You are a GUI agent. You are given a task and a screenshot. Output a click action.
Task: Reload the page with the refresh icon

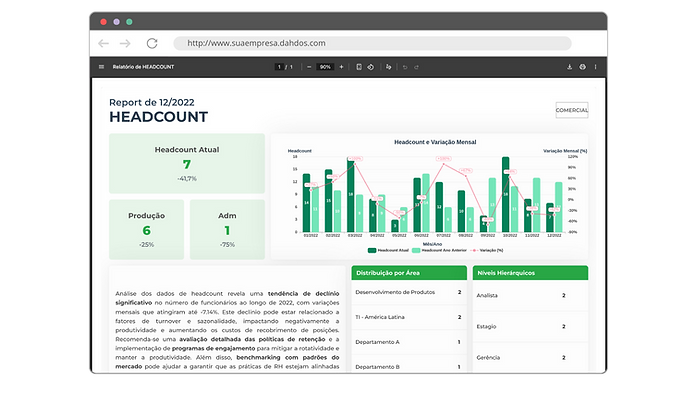pos(152,43)
